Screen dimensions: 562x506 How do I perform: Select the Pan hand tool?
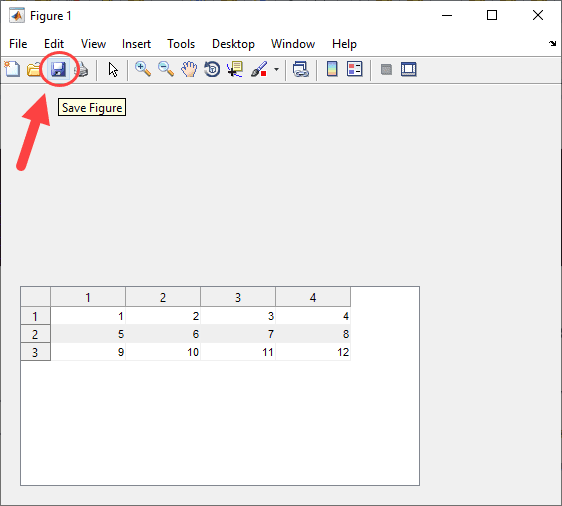click(x=189, y=69)
